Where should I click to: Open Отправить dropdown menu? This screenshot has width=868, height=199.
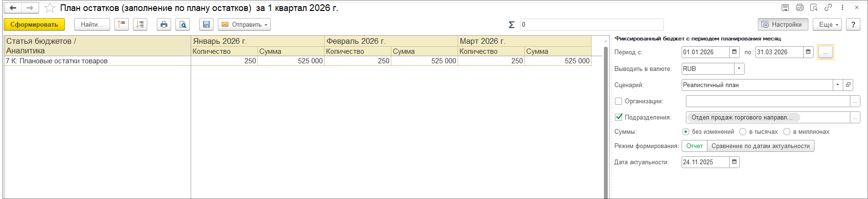(245, 24)
